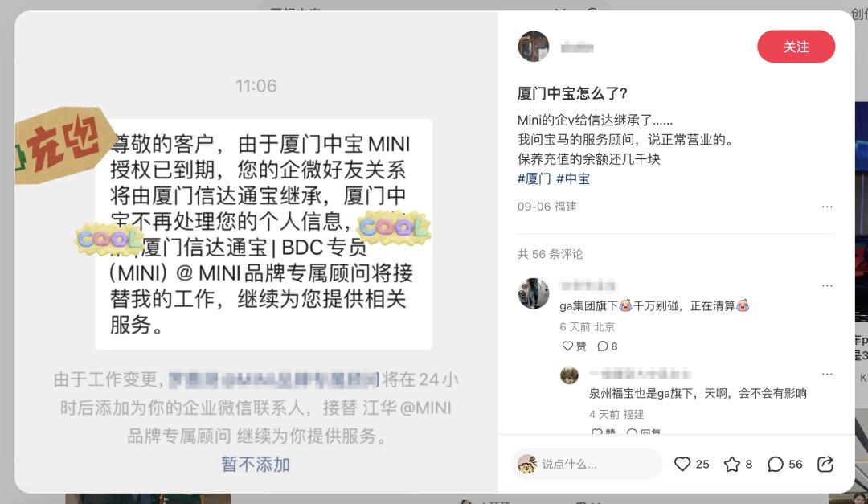Image resolution: width=868 pixels, height=504 pixels.
Task: Open replies on the 'ga集团旗下' comment
Action: (x=608, y=346)
